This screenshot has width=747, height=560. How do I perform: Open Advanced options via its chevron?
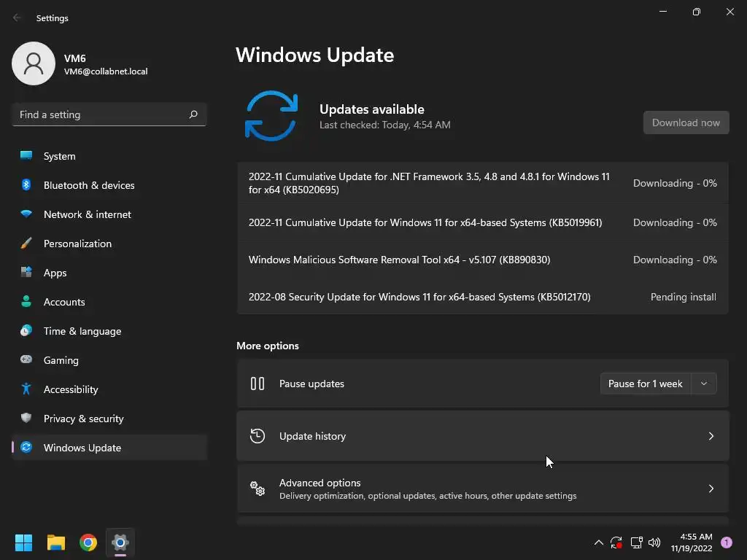(711, 488)
